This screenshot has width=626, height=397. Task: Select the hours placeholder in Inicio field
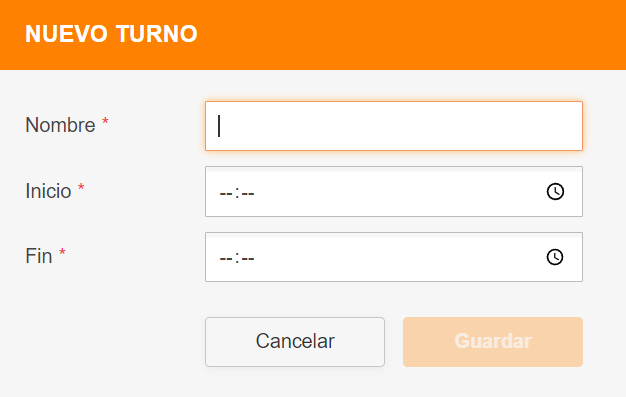(226, 194)
